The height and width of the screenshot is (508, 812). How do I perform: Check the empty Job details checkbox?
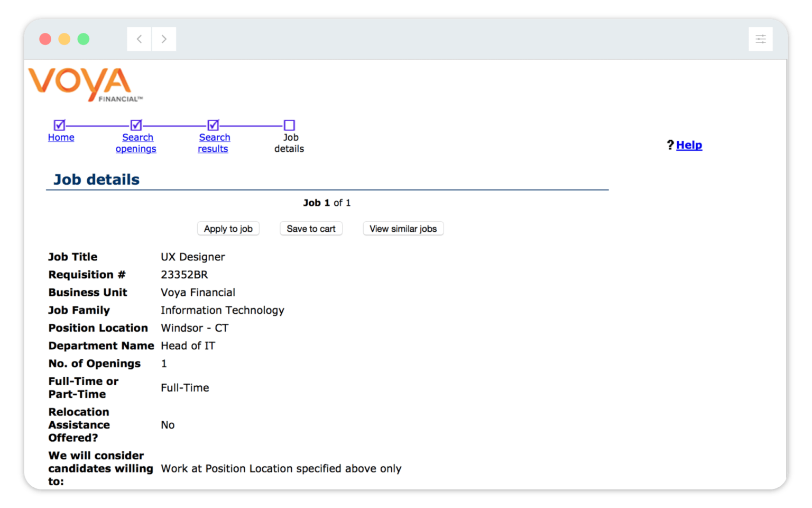289,125
